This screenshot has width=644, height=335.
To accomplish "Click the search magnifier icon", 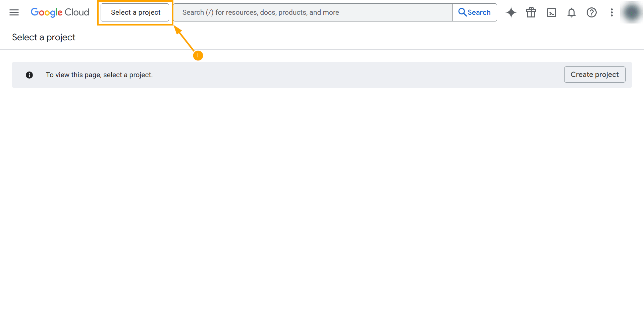I will (463, 12).
